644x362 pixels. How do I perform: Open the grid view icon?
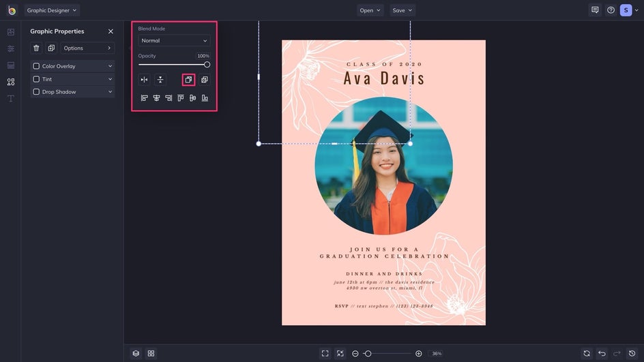[x=151, y=353]
